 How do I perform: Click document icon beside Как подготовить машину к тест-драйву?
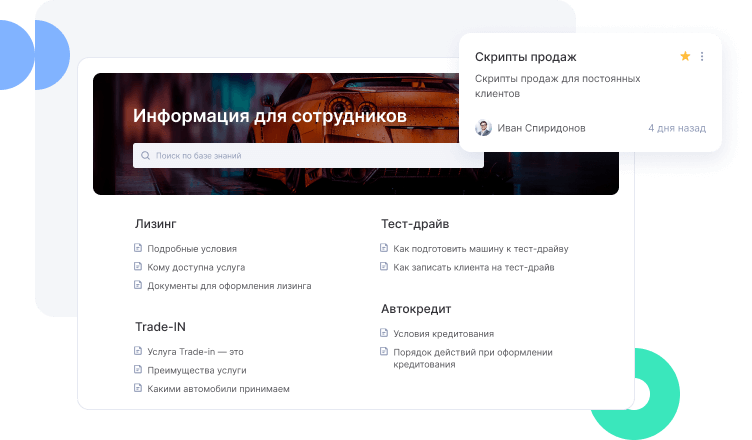coord(384,248)
